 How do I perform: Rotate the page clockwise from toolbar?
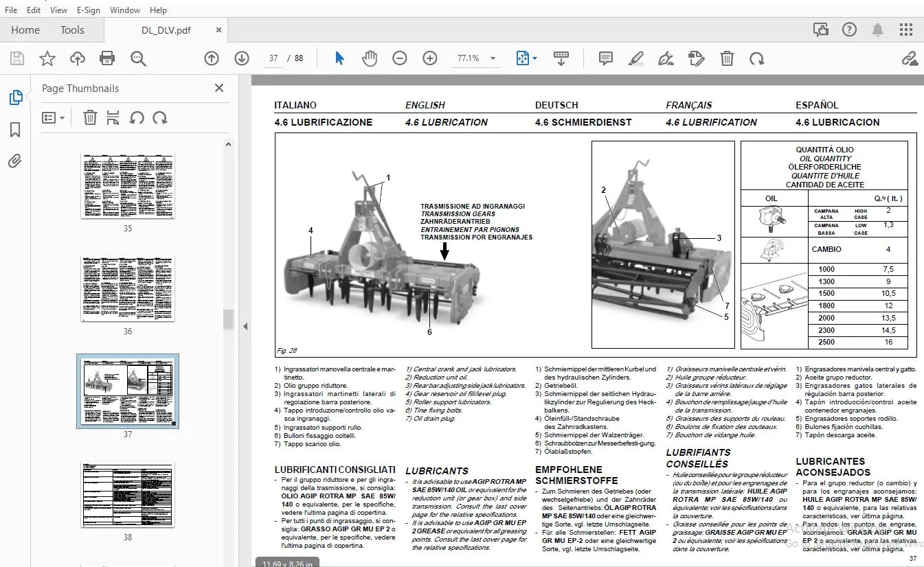[x=756, y=58]
